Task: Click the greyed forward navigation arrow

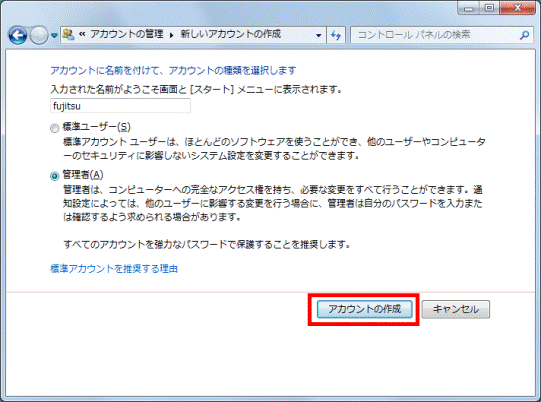Action: click(39, 35)
